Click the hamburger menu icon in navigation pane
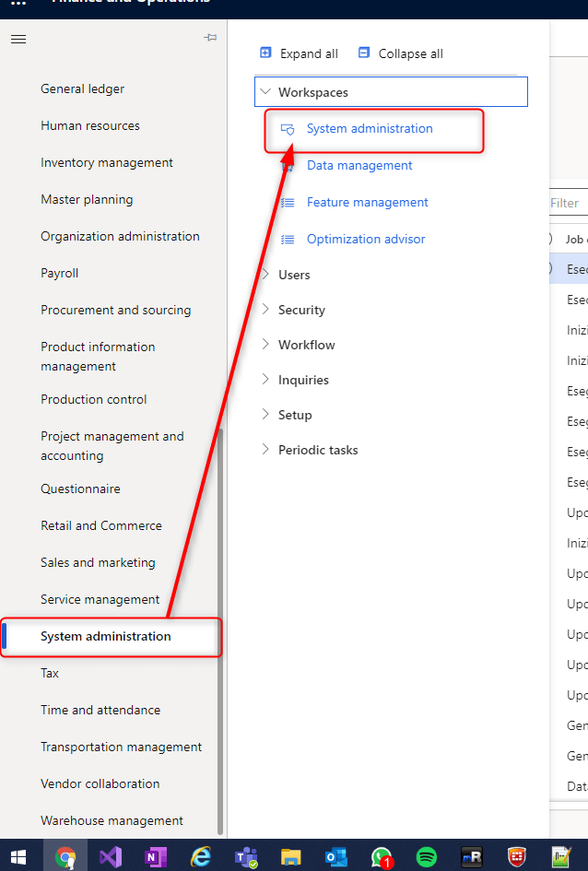 click(18, 39)
